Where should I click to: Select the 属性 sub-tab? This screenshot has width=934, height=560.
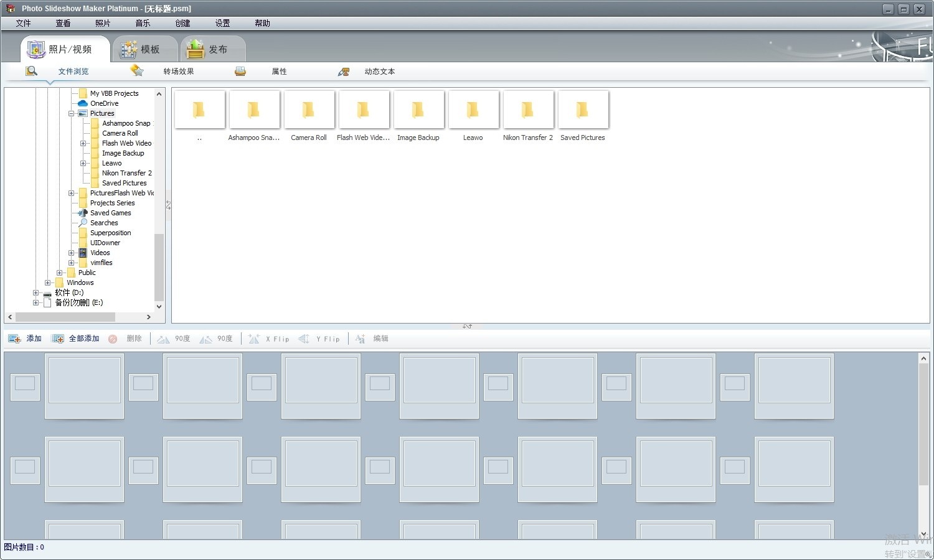[x=280, y=72]
